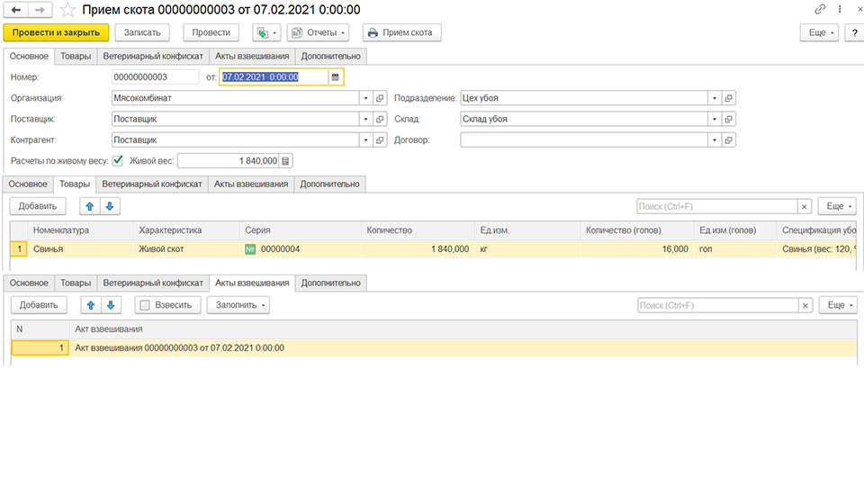Screen dimensions: 864x504
Task: Open the Контрагент record with the open icon
Action: point(380,139)
